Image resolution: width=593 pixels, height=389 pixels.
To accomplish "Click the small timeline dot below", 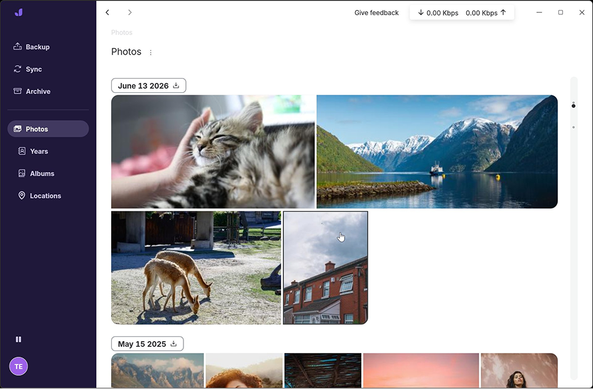I will 574,127.
